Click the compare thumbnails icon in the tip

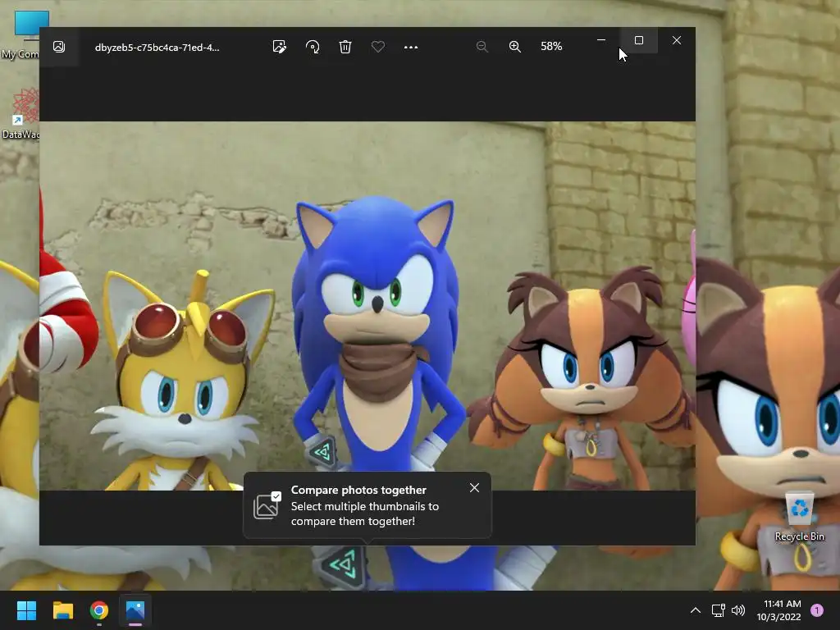tap(267, 505)
